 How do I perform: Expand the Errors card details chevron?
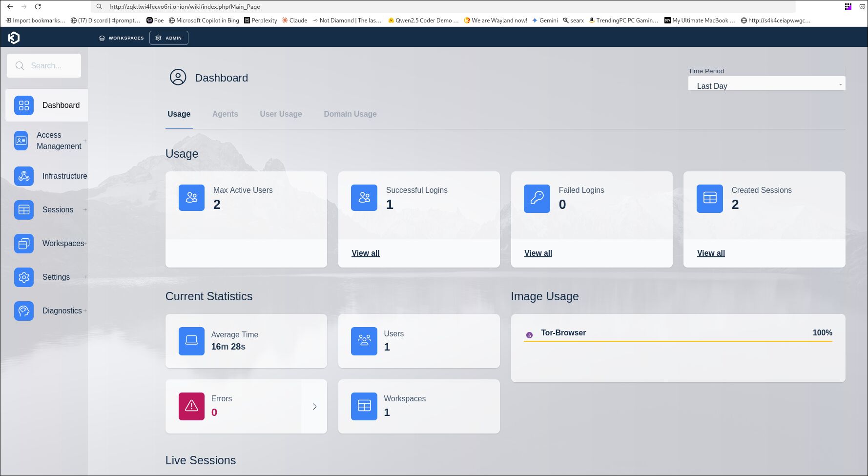[315, 406]
